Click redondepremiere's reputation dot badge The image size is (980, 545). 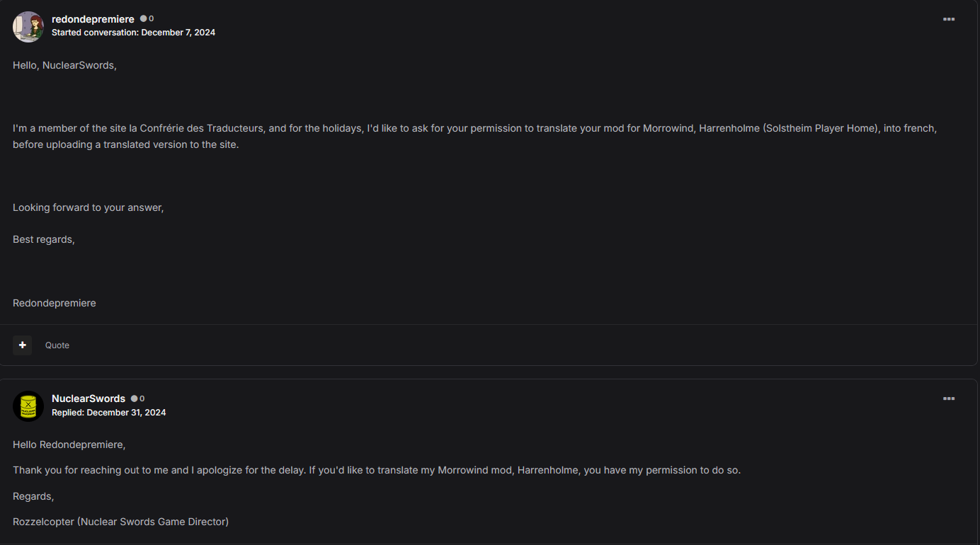(147, 19)
